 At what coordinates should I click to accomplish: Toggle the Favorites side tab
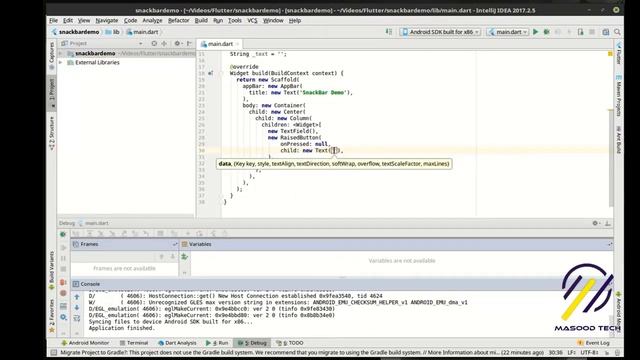click(52, 316)
